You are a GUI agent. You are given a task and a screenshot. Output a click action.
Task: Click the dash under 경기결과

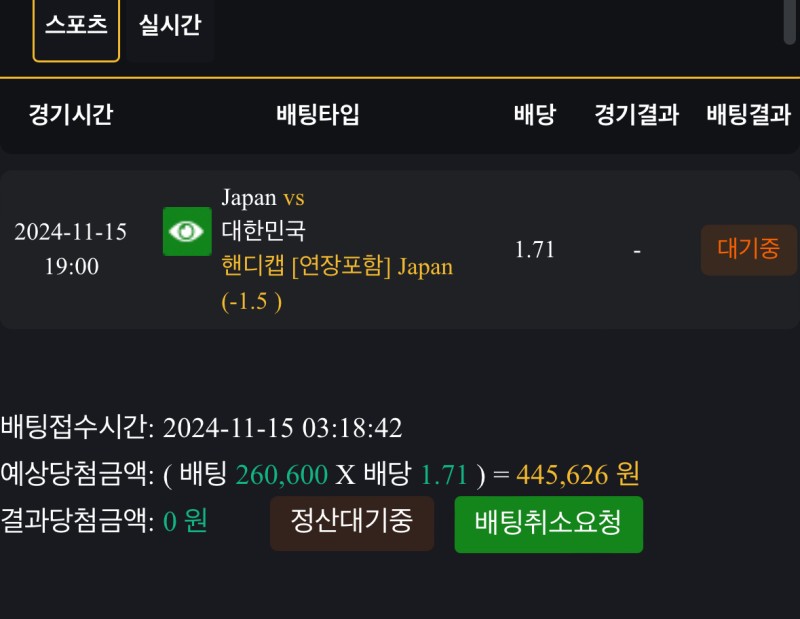[x=637, y=250]
